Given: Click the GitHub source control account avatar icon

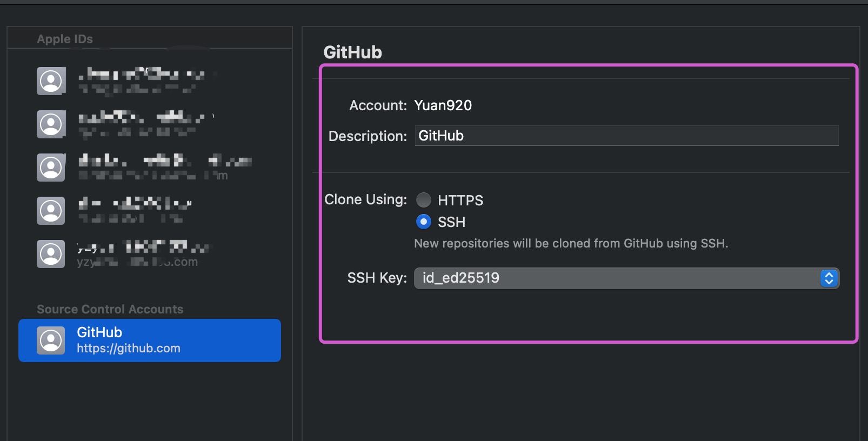Looking at the screenshot, I should tap(51, 340).
